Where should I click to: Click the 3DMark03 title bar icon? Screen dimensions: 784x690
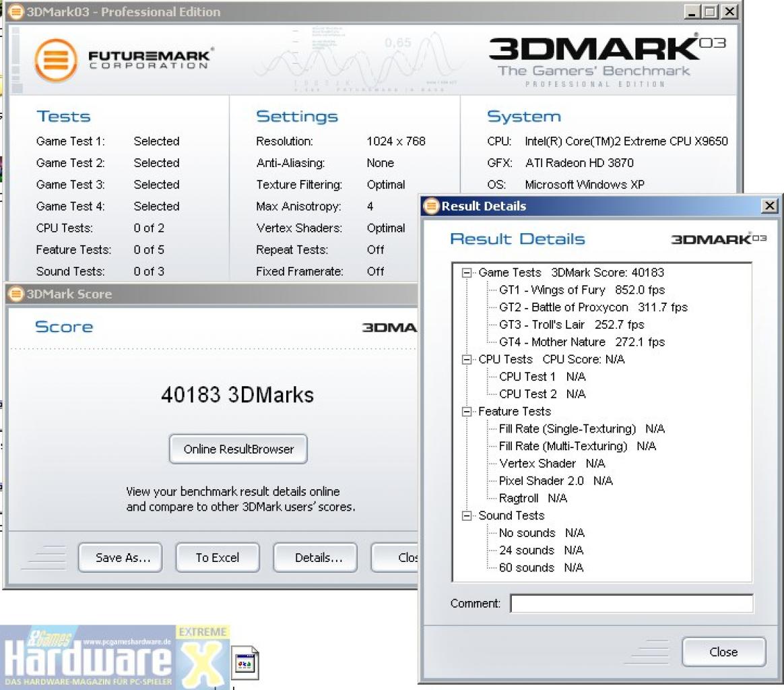(x=16, y=11)
